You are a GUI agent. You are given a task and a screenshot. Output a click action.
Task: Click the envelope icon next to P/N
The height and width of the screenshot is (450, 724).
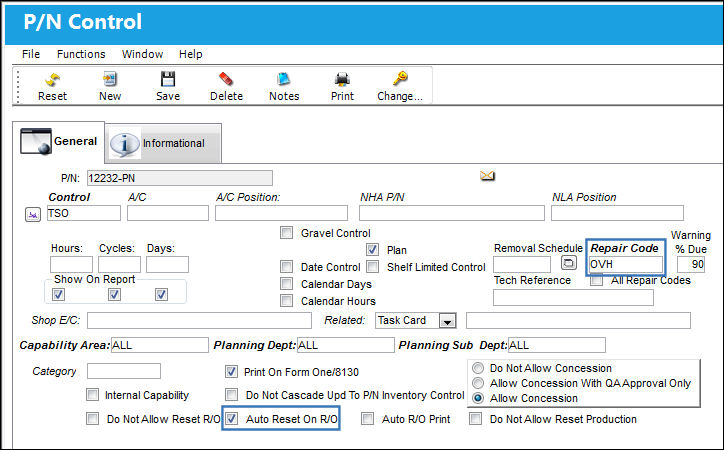[x=487, y=175]
